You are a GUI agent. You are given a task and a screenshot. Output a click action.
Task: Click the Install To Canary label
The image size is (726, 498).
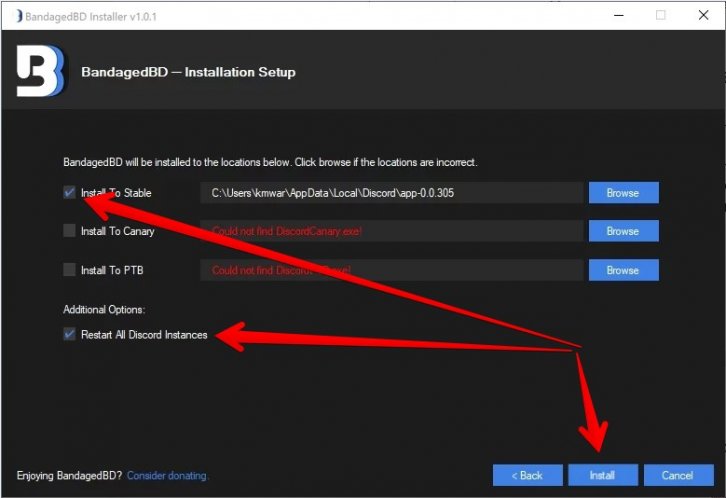point(118,231)
